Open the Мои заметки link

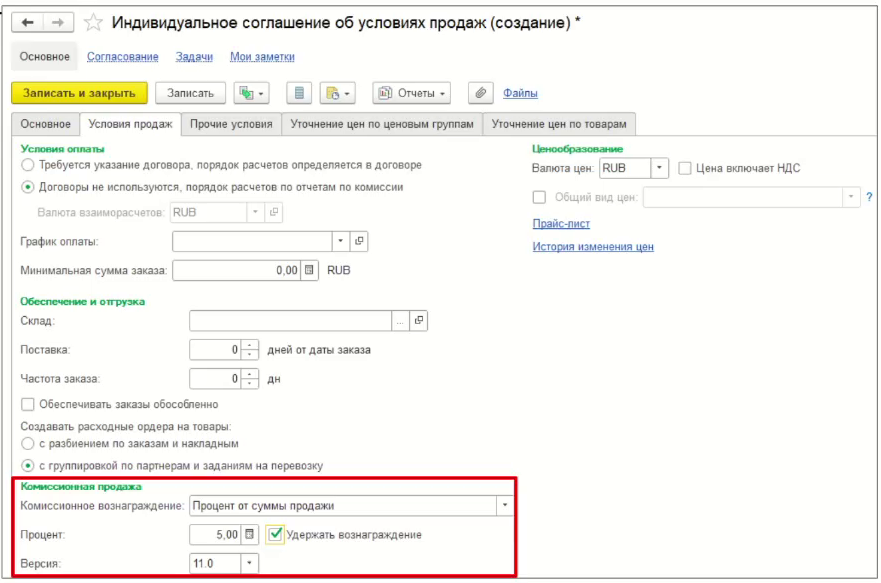click(x=262, y=57)
